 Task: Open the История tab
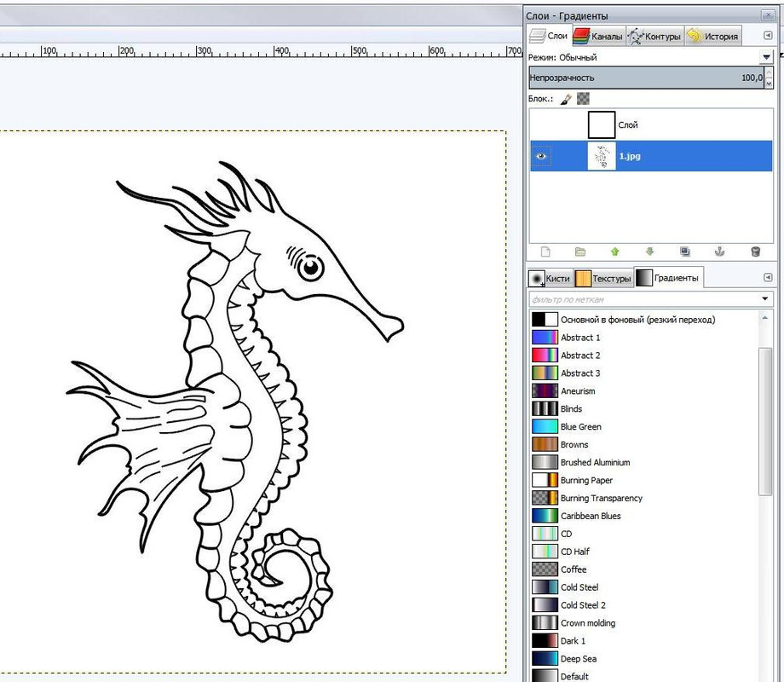713,36
